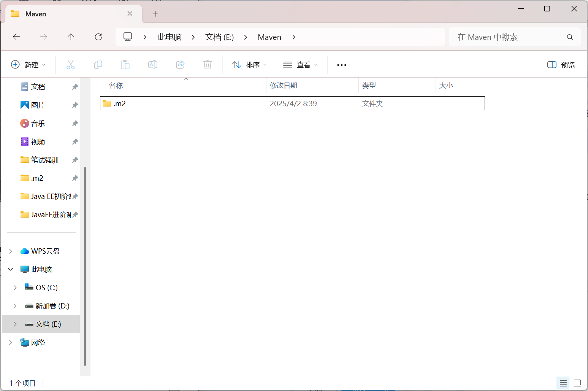Image resolution: width=588 pixels, height=391 pixels.
Task: Open 视频 in quick access sidebar
Action: pyautogui.click(x=38, y=141)
